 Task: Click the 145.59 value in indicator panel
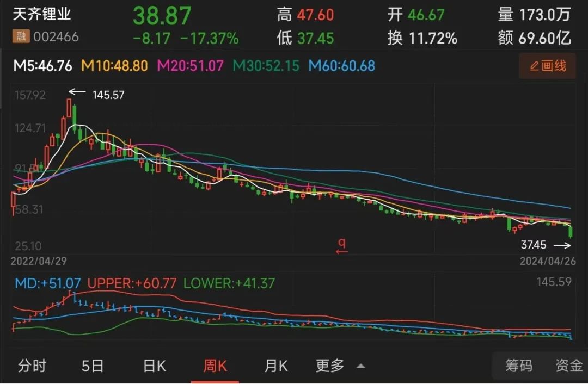(554, 282)
